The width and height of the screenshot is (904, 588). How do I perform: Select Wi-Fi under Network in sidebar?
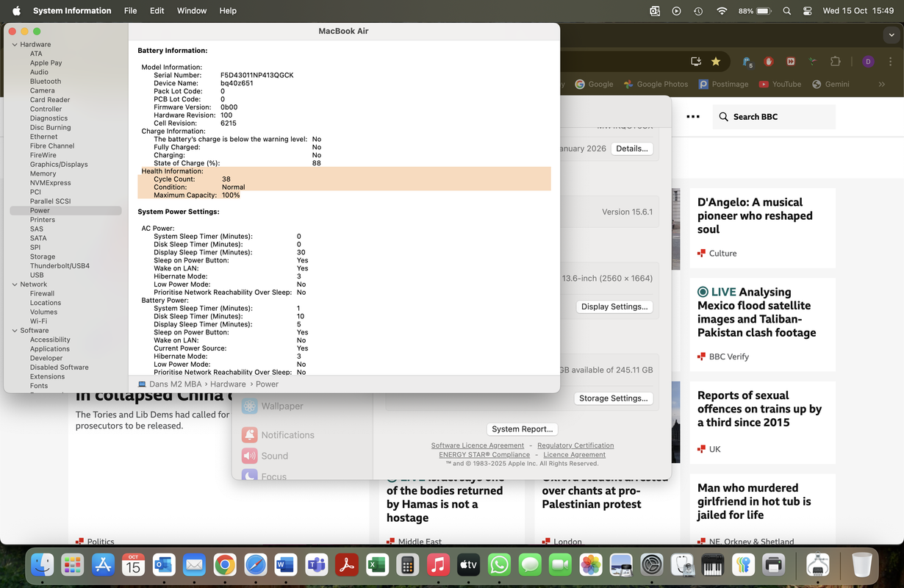pyautogui.click(x=38, y=321)
